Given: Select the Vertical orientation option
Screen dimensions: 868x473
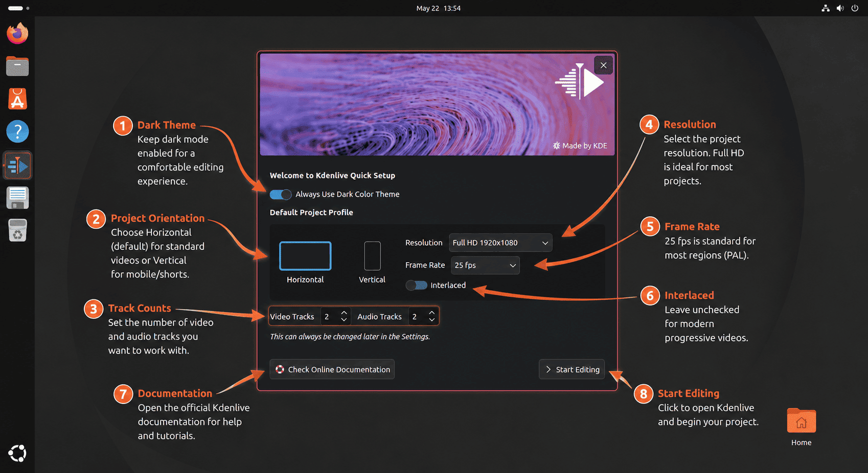Looking at the screenshot, I should pos(372,256).
